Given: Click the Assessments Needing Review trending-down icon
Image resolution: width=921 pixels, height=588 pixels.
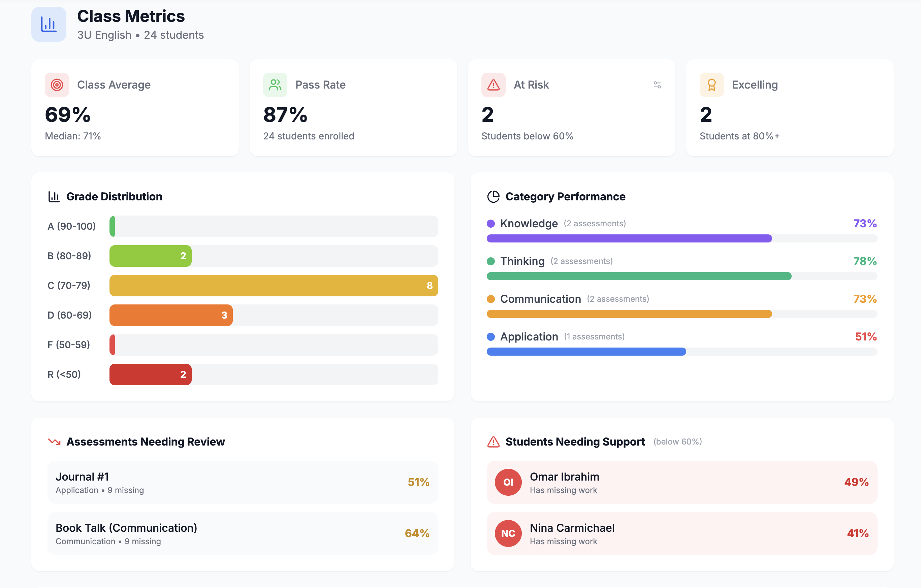Looking at the screenshot, I should click(54, 442).
